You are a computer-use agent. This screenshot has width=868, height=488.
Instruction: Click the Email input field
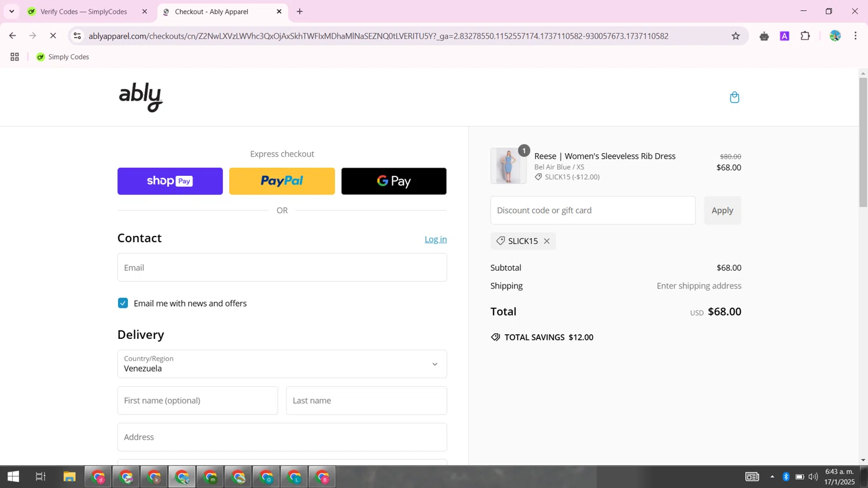tap(282, 268)
